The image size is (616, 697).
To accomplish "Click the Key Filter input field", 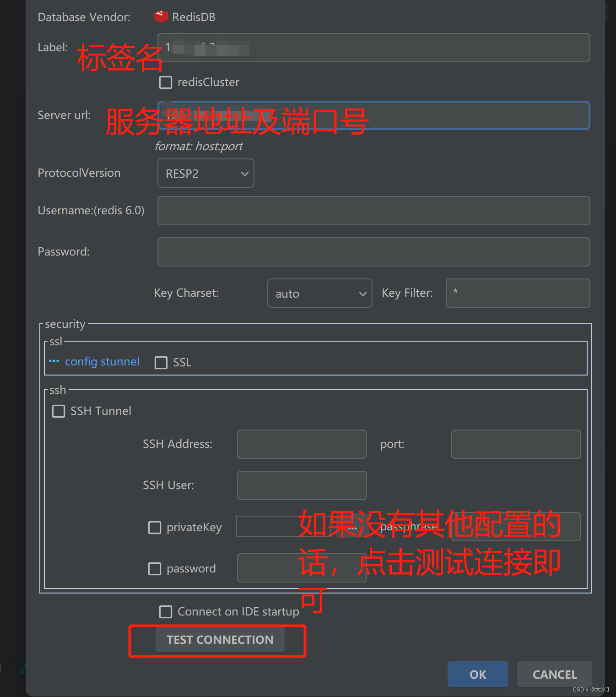I will [x=518, y=293].
